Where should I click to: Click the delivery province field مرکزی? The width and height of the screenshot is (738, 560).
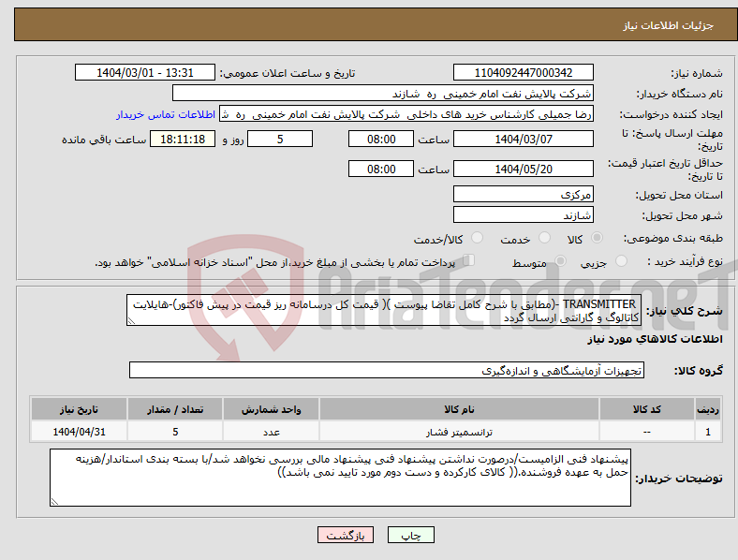pyautogui.click(x=523, y=195)
